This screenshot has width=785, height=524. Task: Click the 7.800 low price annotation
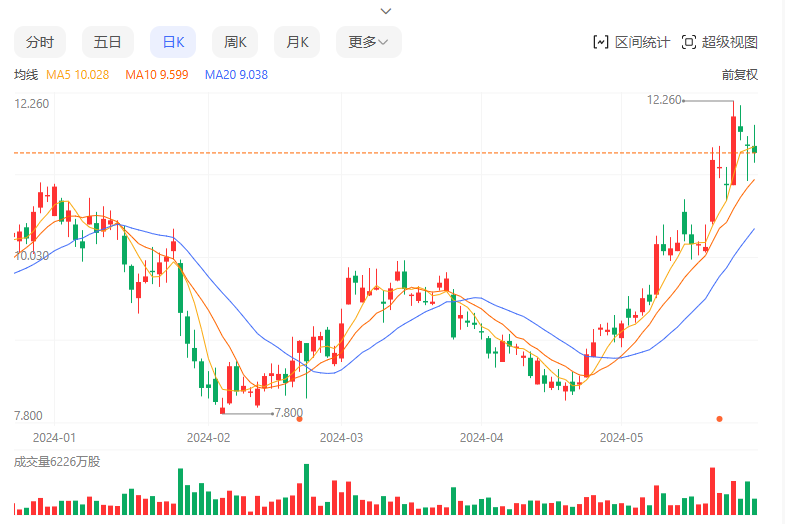(x=288, y=412)
